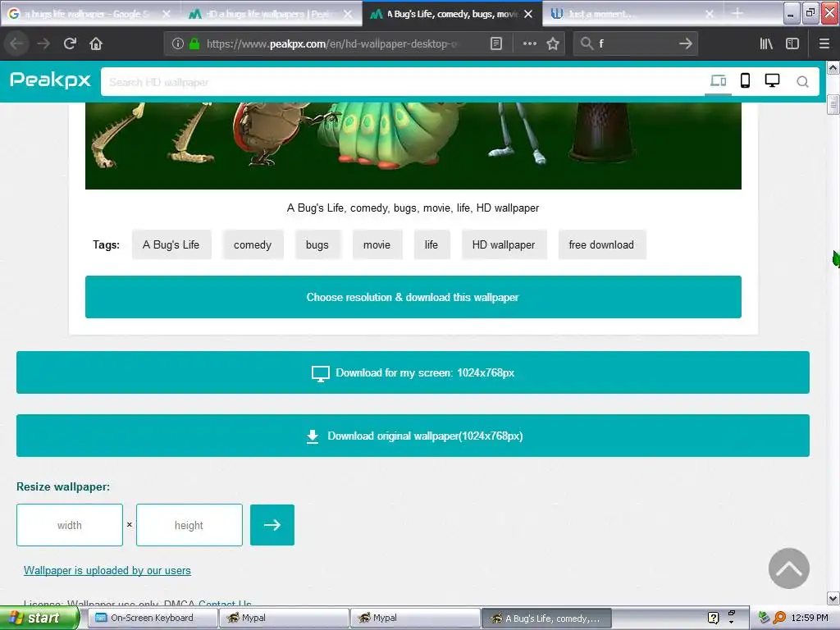Open the Windows start menu
The width and height of the screenshot is (840, 630).
(39, 618)
